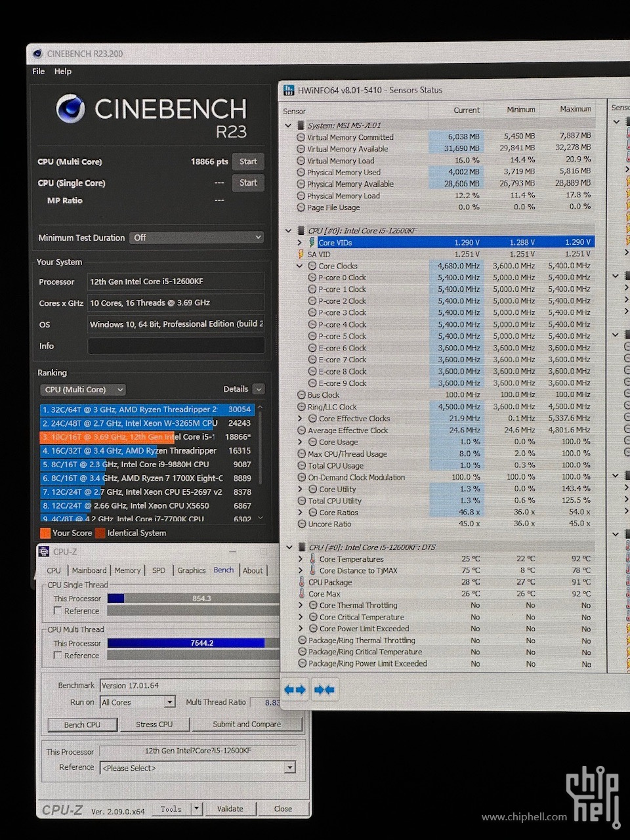Select the AMD Ryzen Threadripper 30054 ranking row

[147, 409]
